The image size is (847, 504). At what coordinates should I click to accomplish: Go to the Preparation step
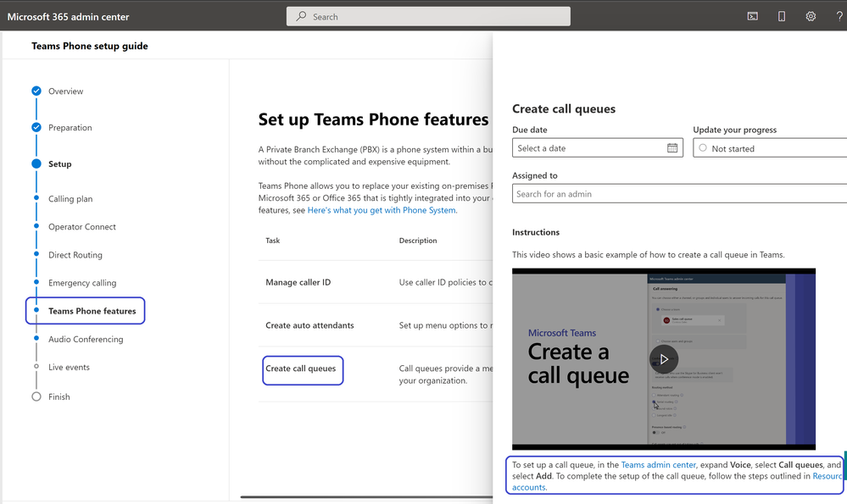(x=70, y=127)
